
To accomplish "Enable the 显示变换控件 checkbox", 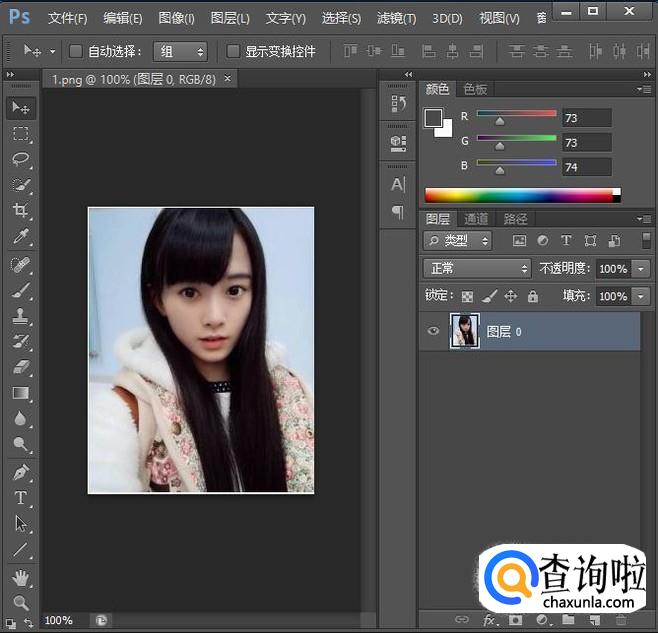I will (233, 51).
